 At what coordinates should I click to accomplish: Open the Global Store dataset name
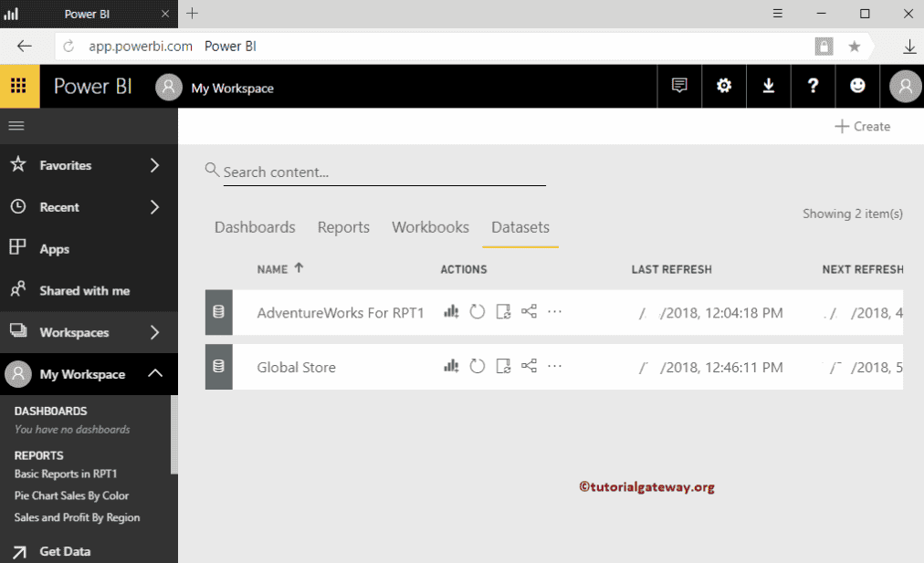click(297, 368)
